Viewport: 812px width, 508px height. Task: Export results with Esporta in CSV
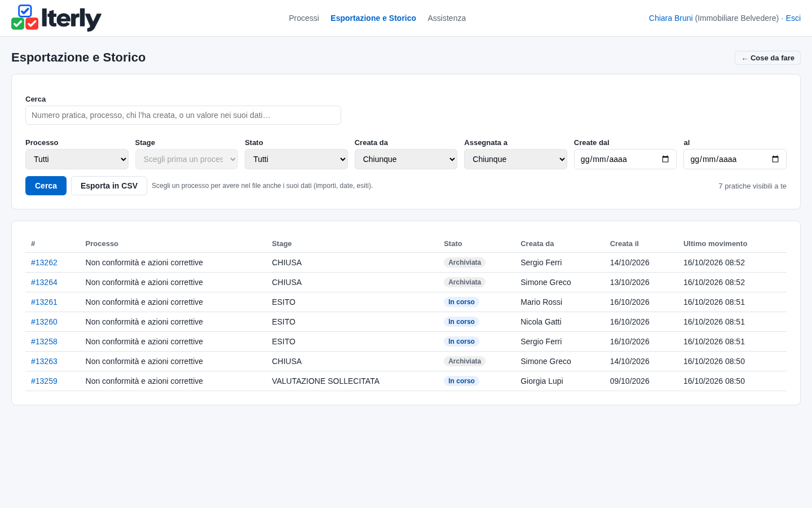click(x=109, y=186)
